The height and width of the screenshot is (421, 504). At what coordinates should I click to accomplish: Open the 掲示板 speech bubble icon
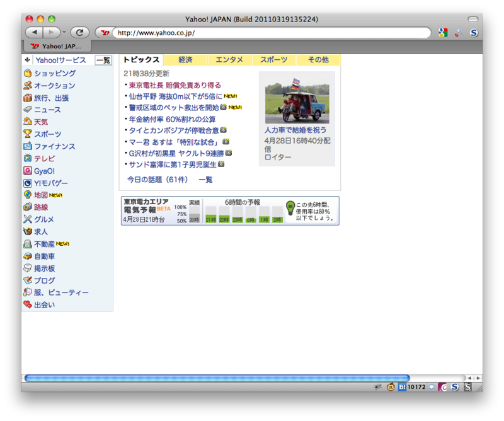28,268
